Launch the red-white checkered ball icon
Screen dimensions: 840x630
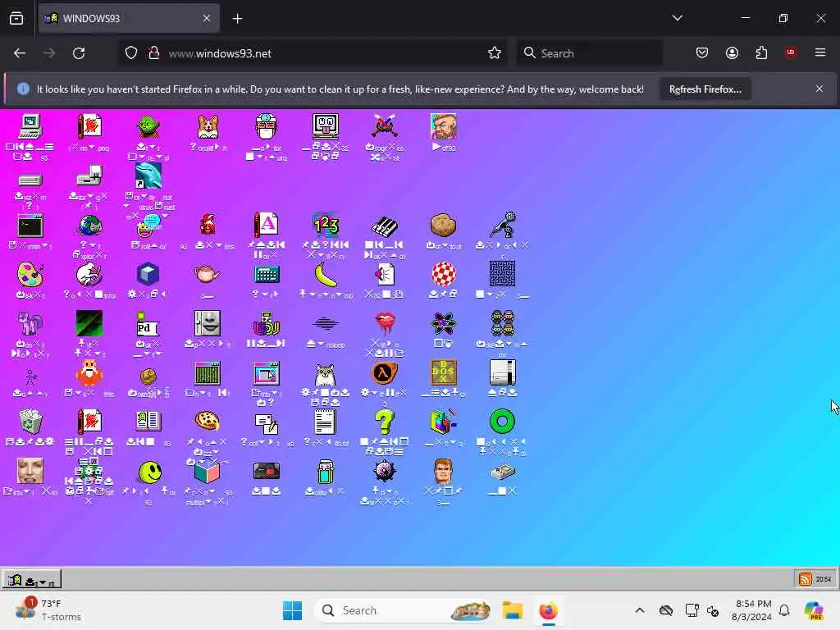tap(444, 274)
